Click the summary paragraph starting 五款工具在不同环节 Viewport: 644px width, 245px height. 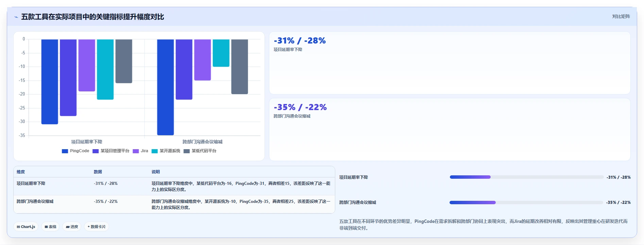pyautogui.click(x=484, y=225)
